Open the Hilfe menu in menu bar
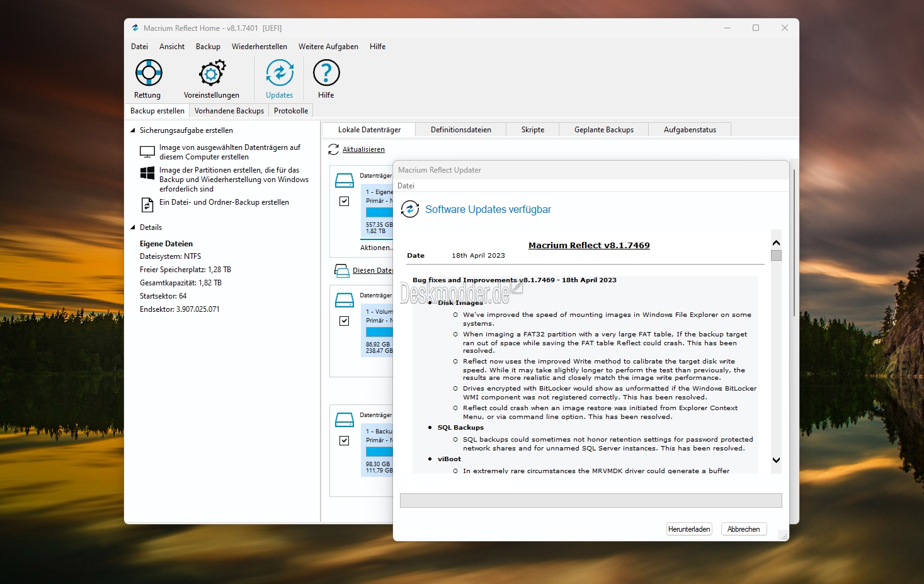 [x=377, y=47]
